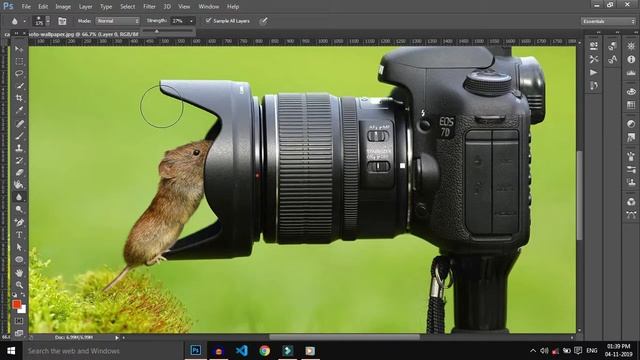Open the Channels panel icon
The height and width of the screenshot is (360, 640).
pyautogui.click(x=631, y=202)
